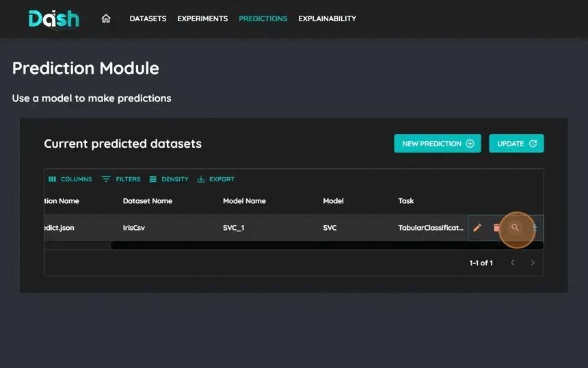The width and height of the screenshot is (588, 368).
Task: Switch to the Predictions section
Action: coord(263,18)
